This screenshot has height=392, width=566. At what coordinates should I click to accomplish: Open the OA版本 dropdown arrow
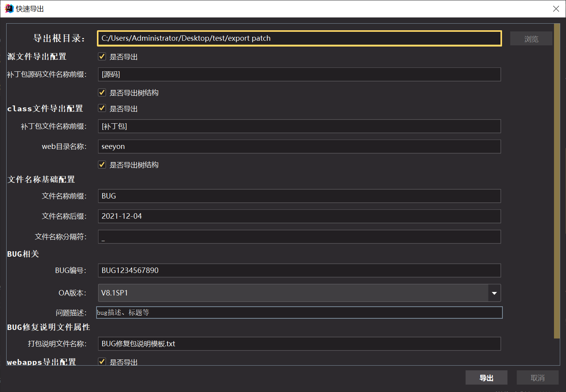[494, 293]
